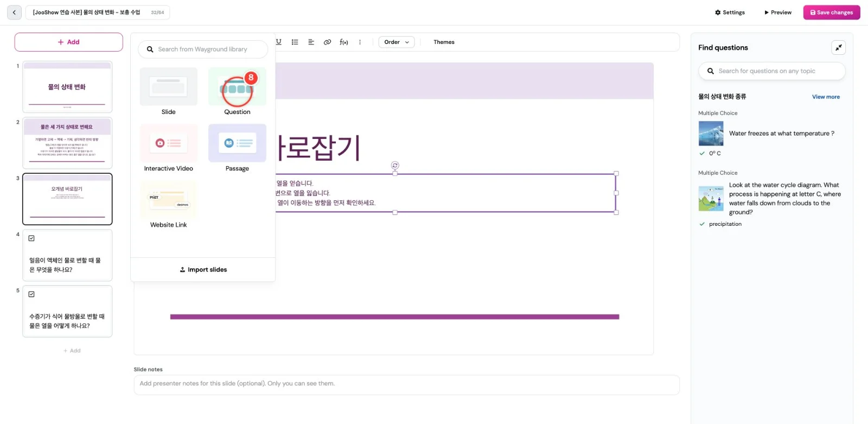
Task: Search for questions on any topic field
Action: point(772,71)
